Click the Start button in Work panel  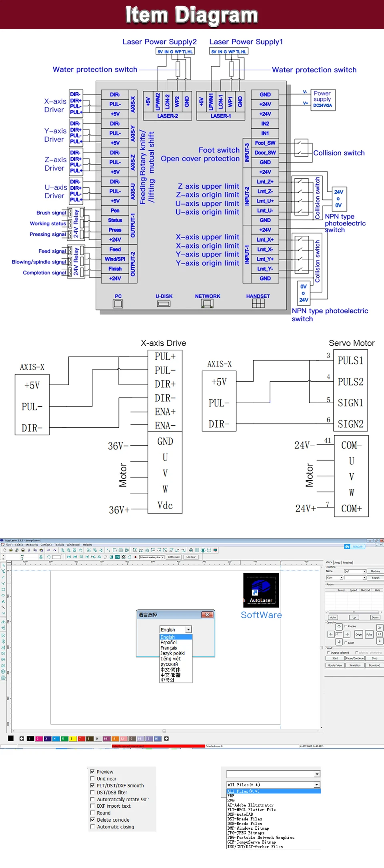(335, 658)
